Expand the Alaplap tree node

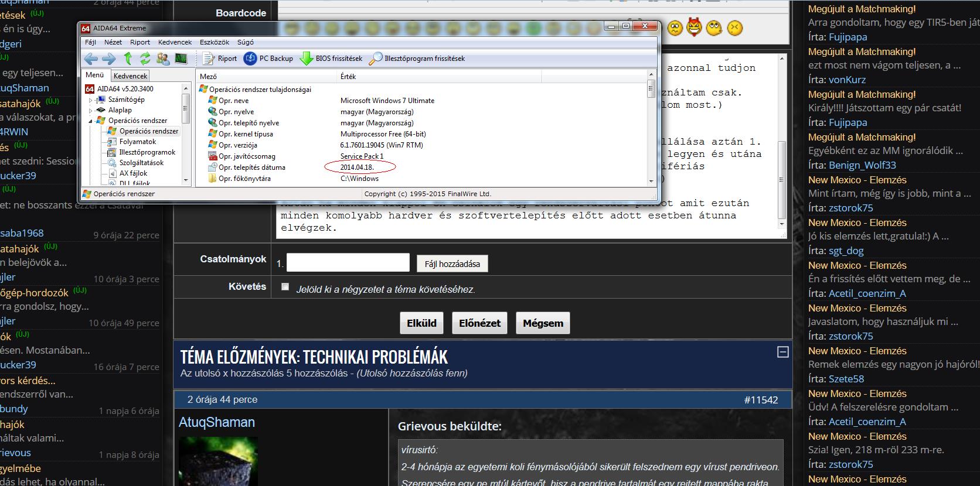pos(91,110)
